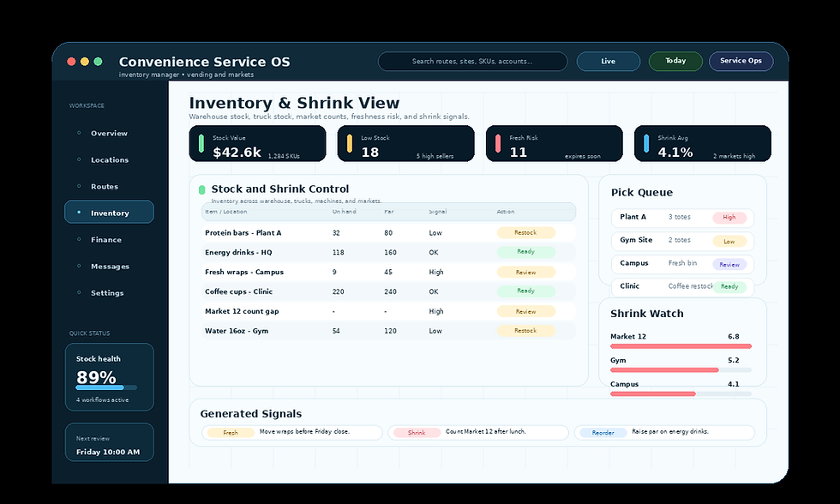This screenshot has width=840, height=504.
Task: Select the Market 12 count gap row name
Action: point(242,311)
